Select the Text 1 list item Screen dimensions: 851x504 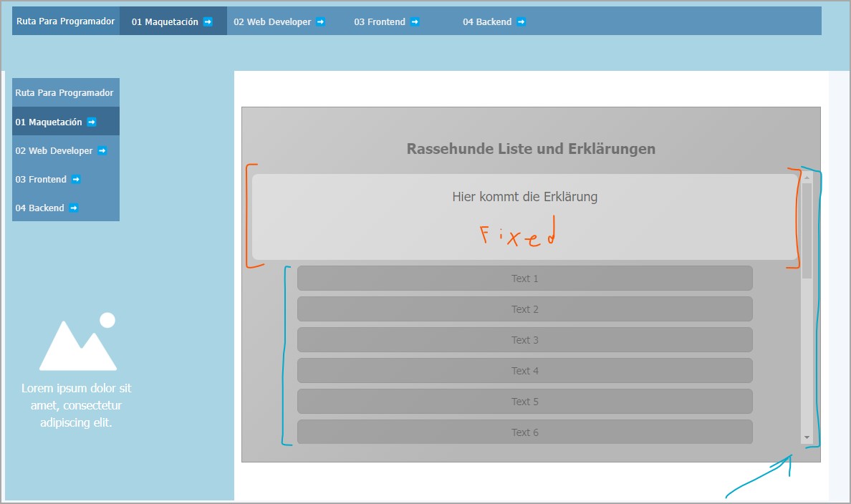[x=524, y=278]
